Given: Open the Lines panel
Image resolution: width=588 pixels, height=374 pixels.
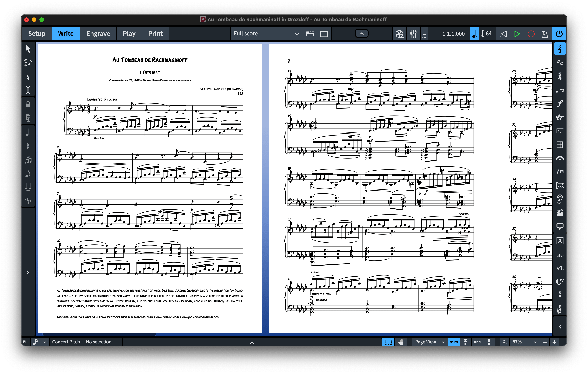Looking at the screenshot, I should point(560,185).
